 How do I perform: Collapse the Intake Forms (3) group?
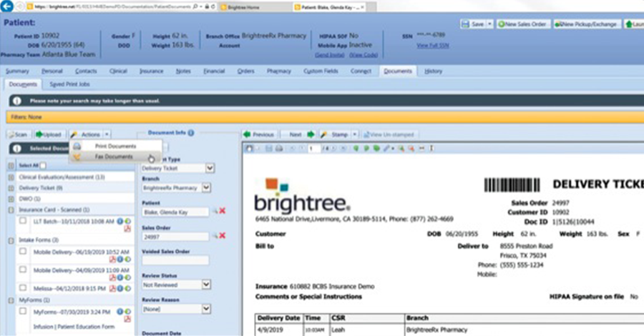[x=11, y=240]
